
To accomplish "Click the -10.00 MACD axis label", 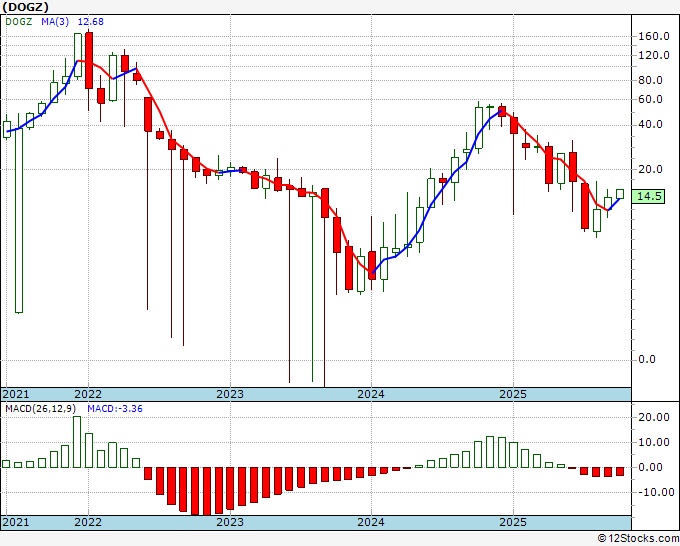I will click(x=654, y=493).
